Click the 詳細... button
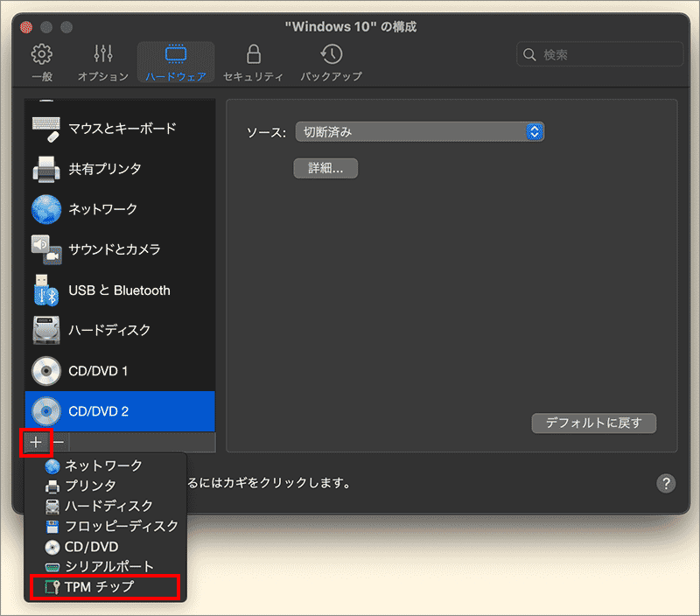Viewport: 700px width, 616px height. pyautogui.click(x=325, y=168)
